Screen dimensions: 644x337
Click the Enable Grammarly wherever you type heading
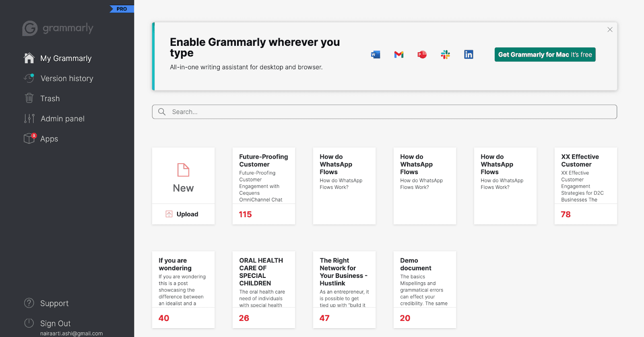click(255, 47)
